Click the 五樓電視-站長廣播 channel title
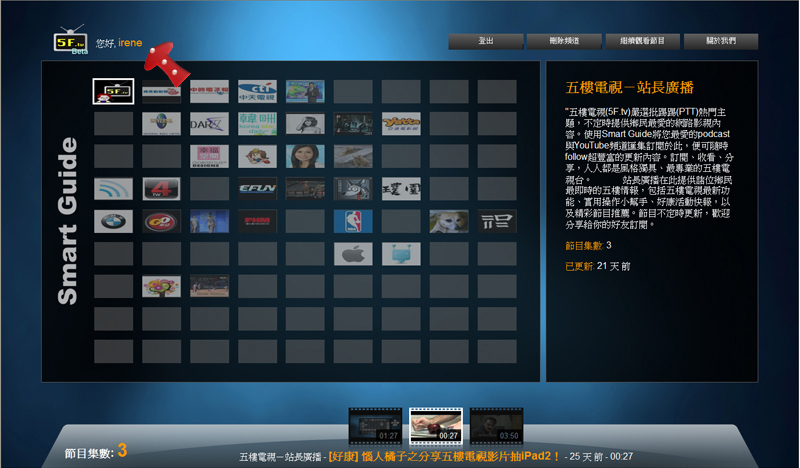800x468 pixels. point(629,88)
